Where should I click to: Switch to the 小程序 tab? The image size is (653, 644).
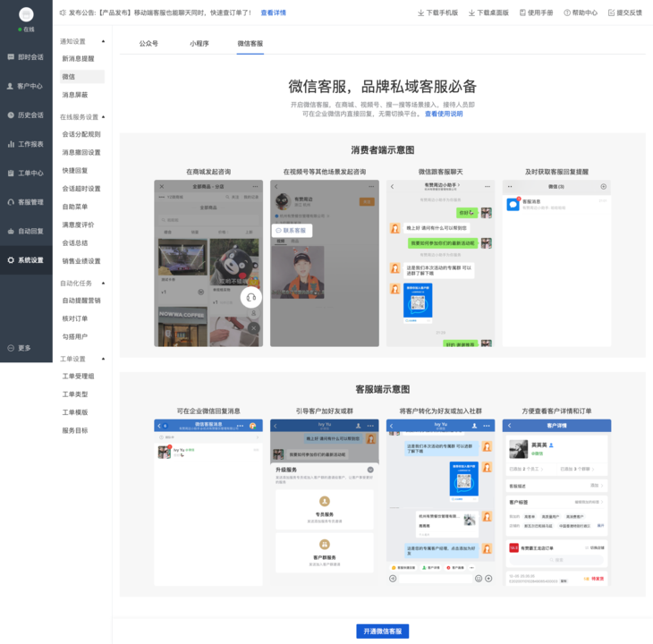tap(199, 43)
